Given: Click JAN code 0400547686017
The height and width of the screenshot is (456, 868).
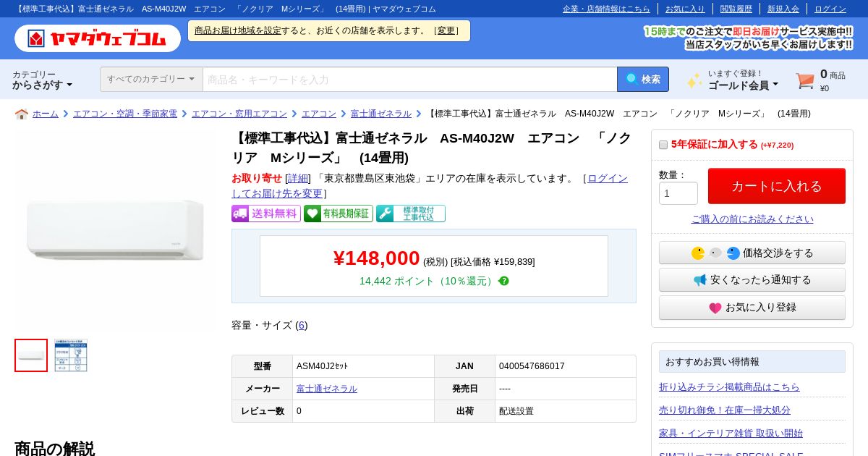Looking at the screenshot, I should [x=532, y=366].
